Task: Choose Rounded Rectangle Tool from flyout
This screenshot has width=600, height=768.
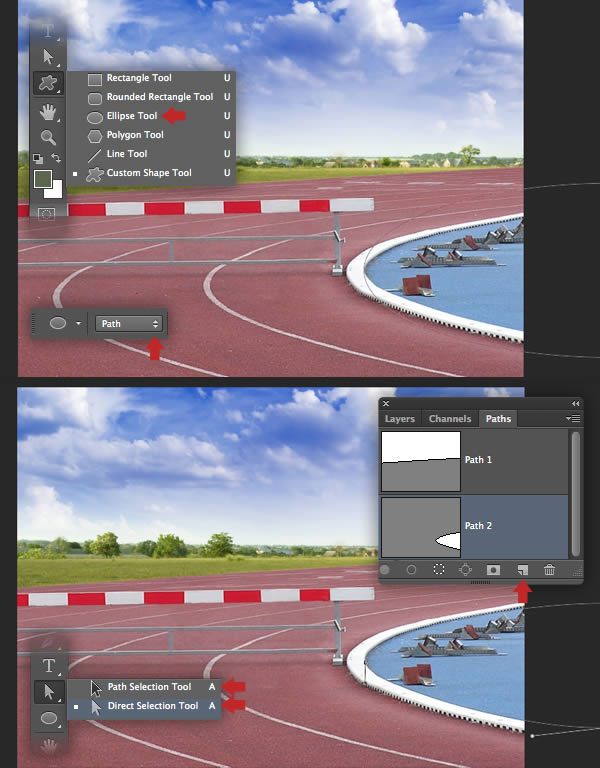Action: click(x=151, y=97)
